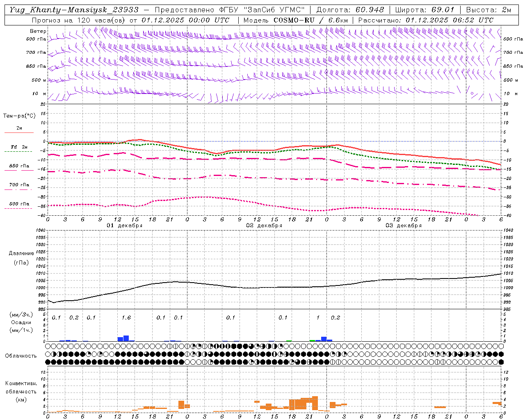
Task: Select the model name COSMO-RU / 6.6км
Action: pyautogui.click(x=311, y=20)
